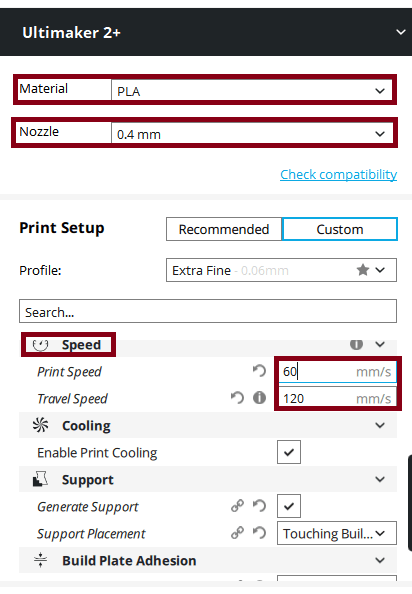Click the link icon beside Support Placement
This screenshot has height=594, width=412.
pos(237,533)
